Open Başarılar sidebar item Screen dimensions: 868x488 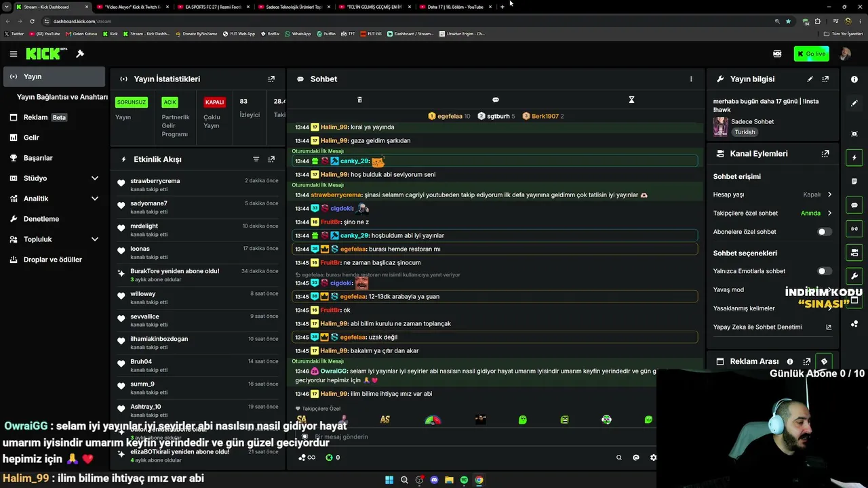54,158
